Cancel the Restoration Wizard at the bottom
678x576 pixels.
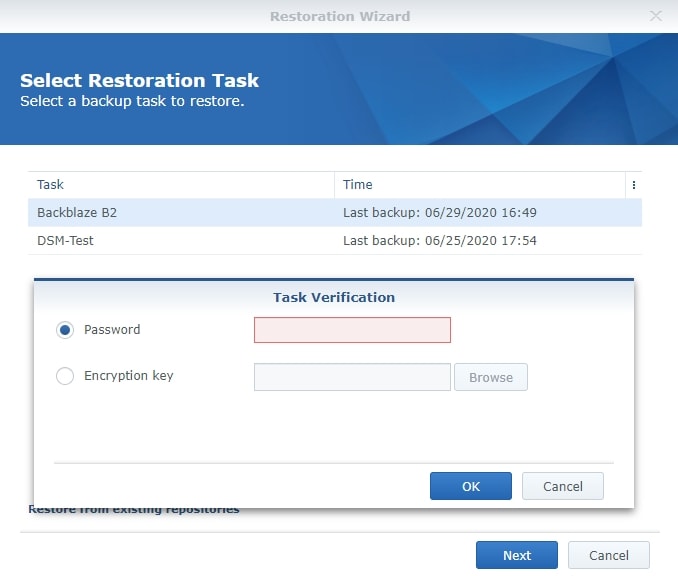[x=608, y=555]
